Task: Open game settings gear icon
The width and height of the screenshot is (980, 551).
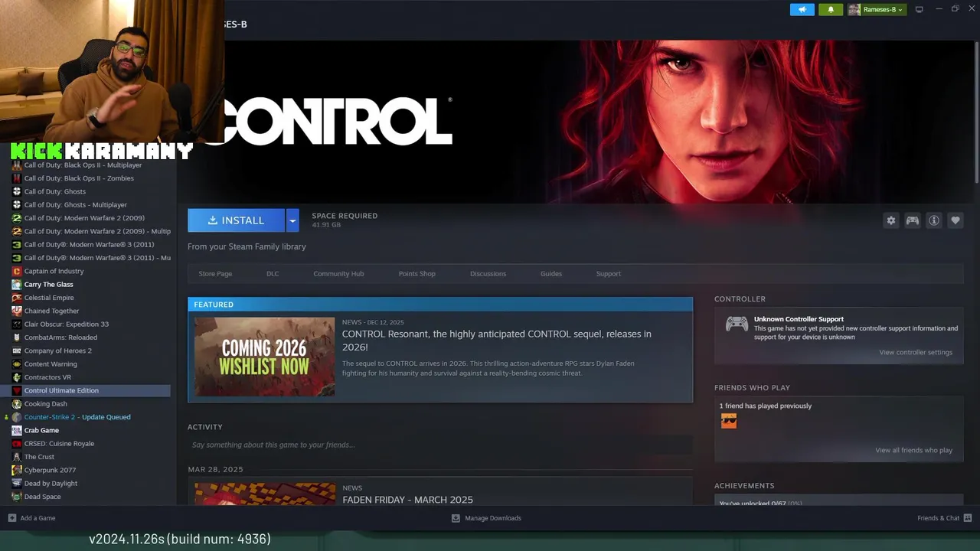Action: [x=891, y=220]
